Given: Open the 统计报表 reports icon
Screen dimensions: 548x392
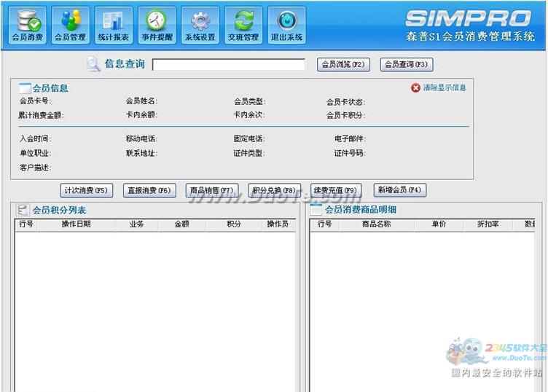Looking at the screenshot, I should point(114,26).
